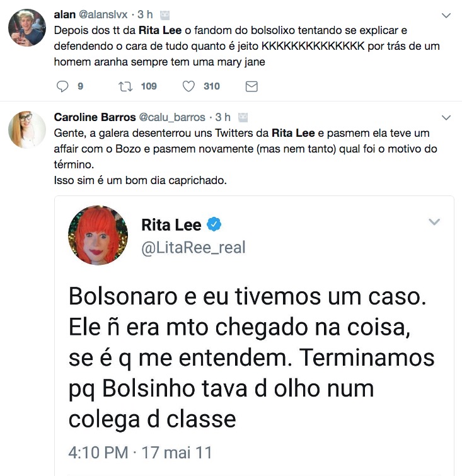Like alan's tweet with heart icon
462x476 pixels.
188,86
